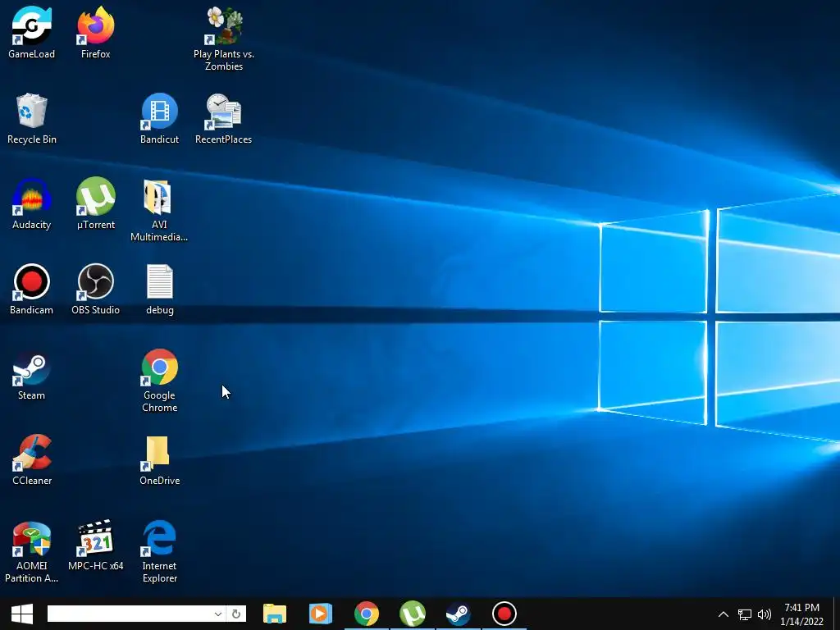Open the Windows Start menu
The height and width of the screenshot is (630, 840).
coord(22,614)
